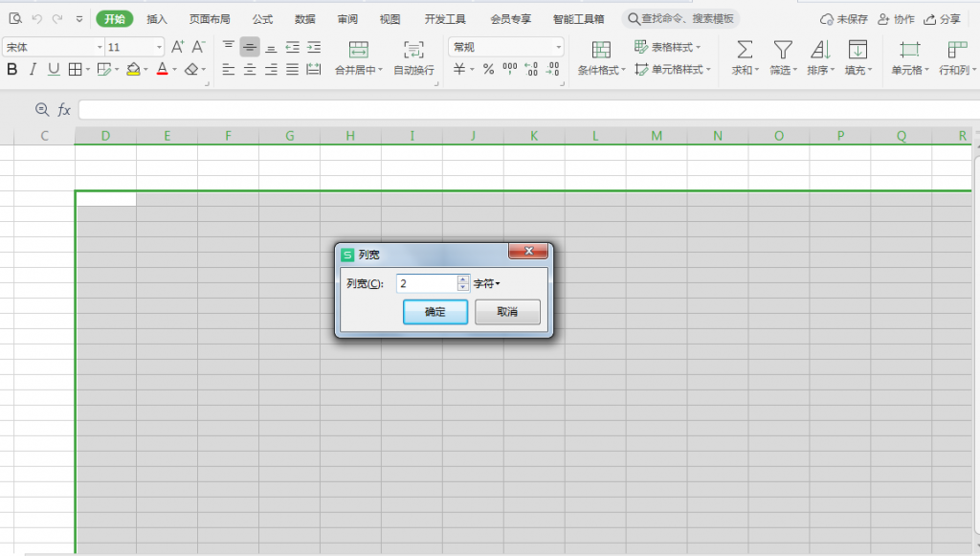Screen dimensions: 980x556
Task: Click the increase decimal places icon
Action: (531, 69)
